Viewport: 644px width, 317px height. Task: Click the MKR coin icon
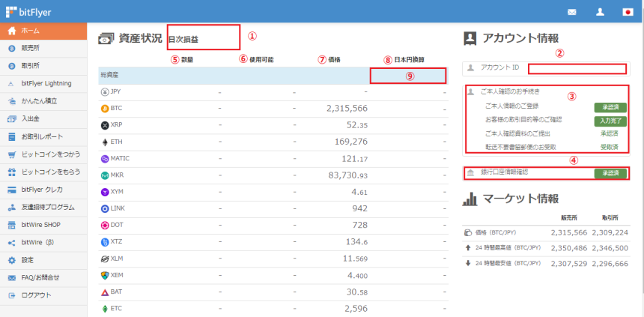coord(105,175)
